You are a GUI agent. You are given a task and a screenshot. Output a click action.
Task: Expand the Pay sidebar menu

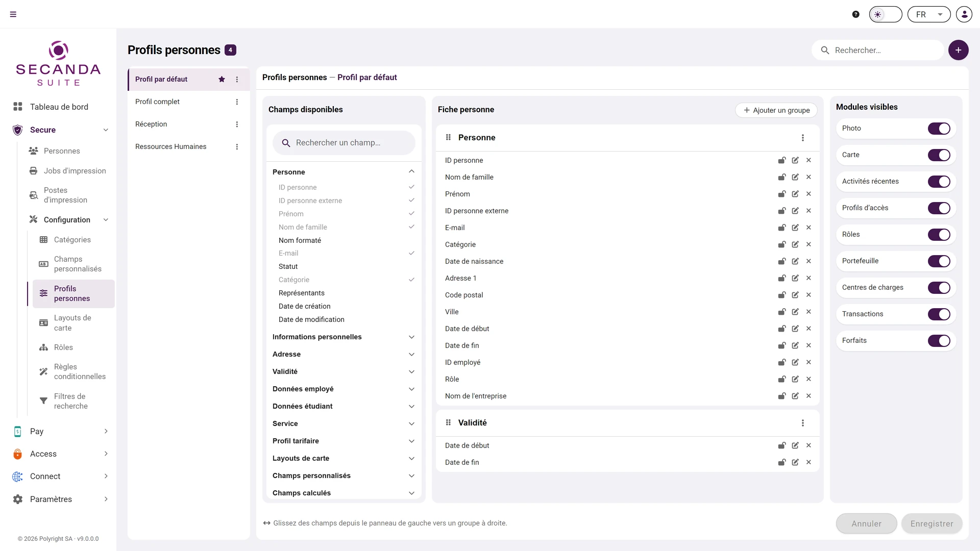pyautogui.click(x=60, y=431)
